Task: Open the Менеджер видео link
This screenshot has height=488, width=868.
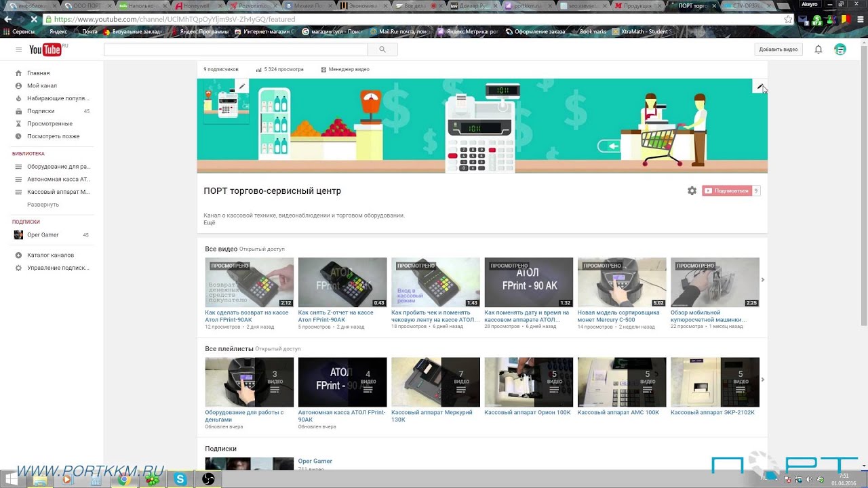Action: tap(345, 69)
